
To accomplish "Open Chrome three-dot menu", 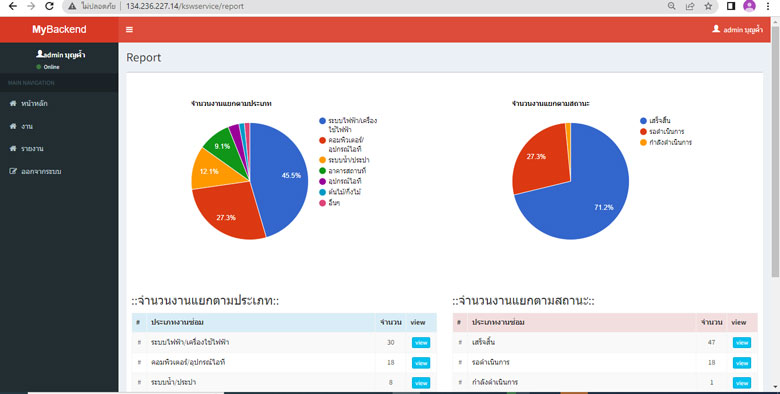I will pos(769,6).
